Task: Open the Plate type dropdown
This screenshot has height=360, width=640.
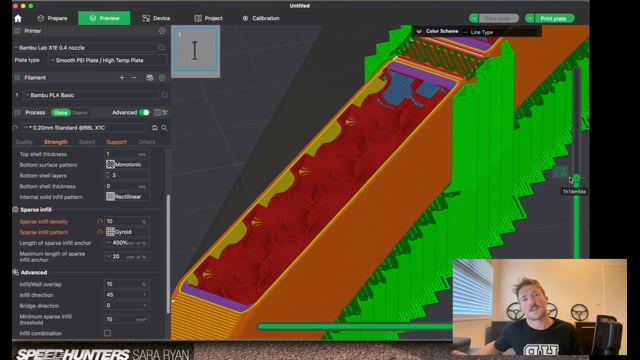Action: click(x=108, y=60)
